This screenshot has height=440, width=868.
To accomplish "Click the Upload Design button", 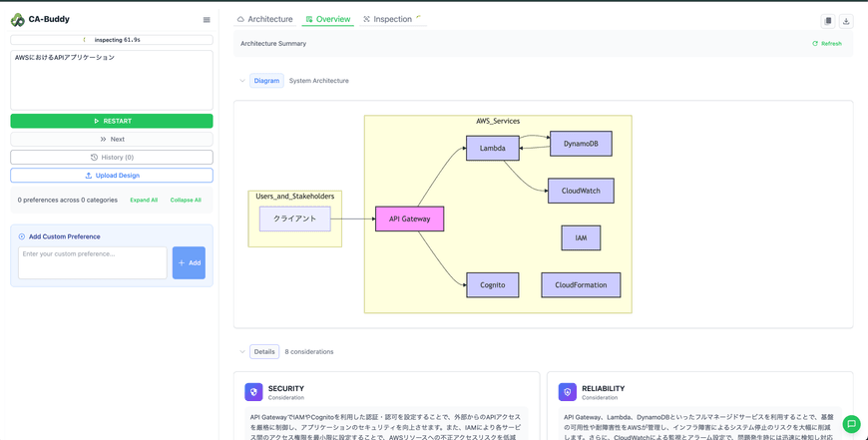I will (112, 176).
